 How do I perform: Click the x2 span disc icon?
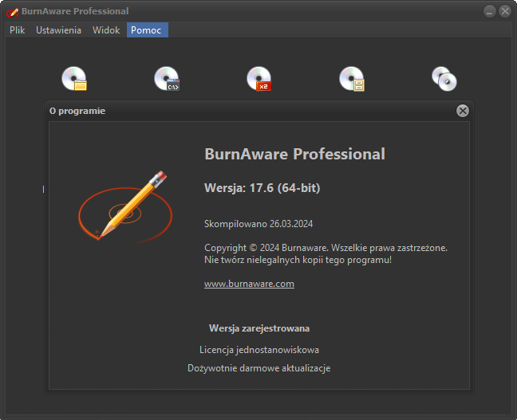tap(259, 78)
